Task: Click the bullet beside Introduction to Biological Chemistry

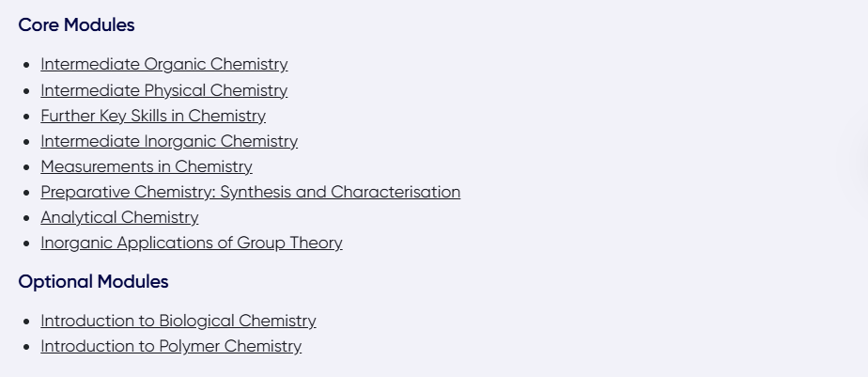Action: point(26,322)
